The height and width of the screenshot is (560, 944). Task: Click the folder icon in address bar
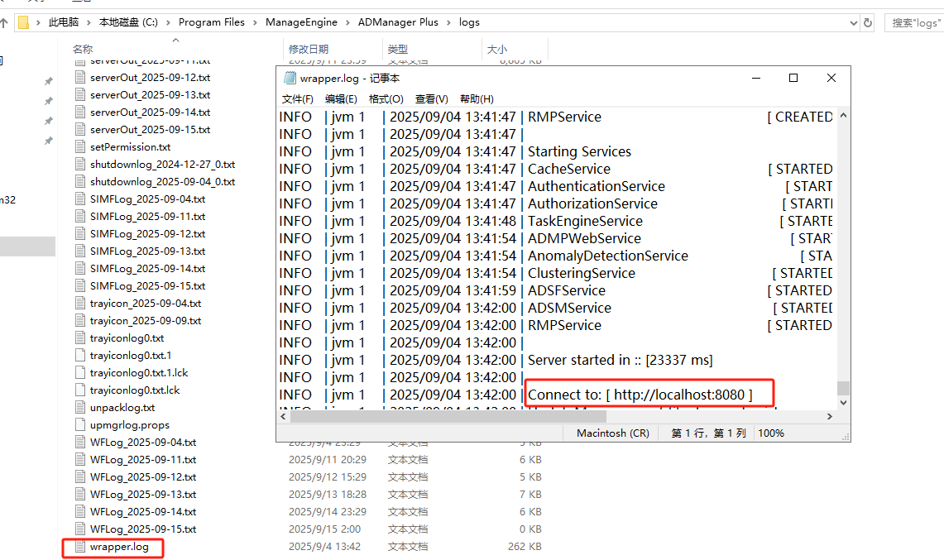point(23,22)
